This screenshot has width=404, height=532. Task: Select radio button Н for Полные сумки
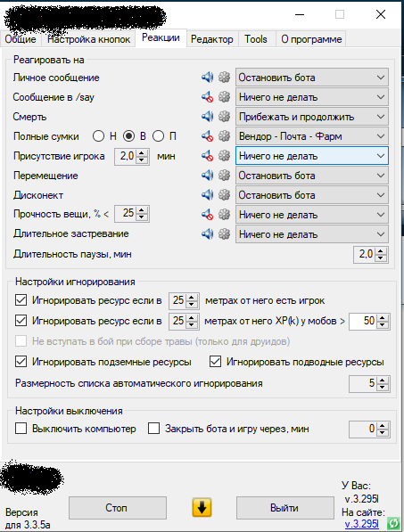tap(98, 136)
